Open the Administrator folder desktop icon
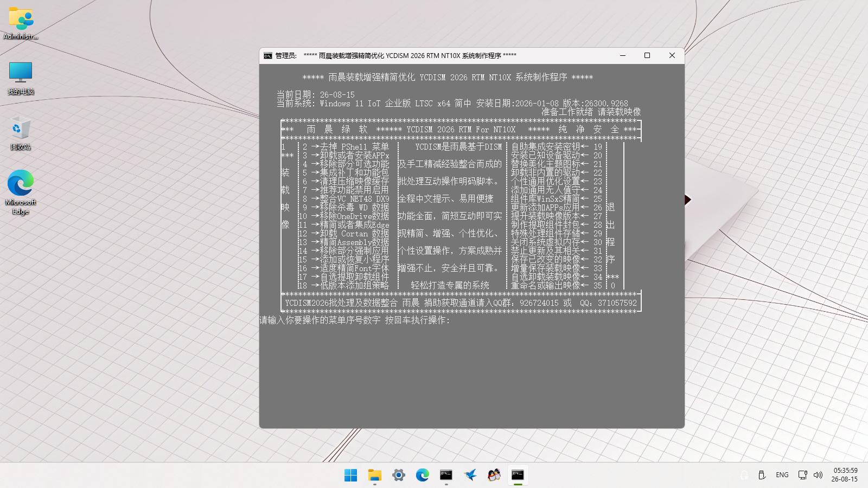 click(21, 23)
